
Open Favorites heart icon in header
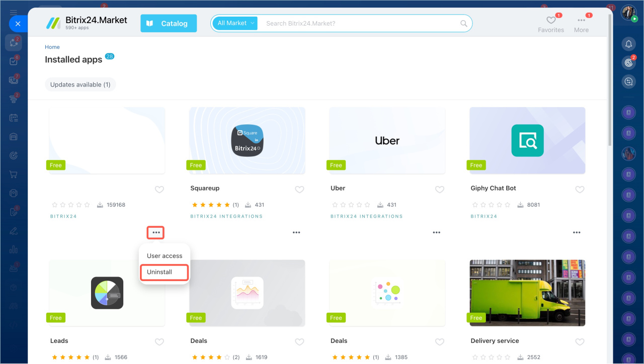click(551, 20)
